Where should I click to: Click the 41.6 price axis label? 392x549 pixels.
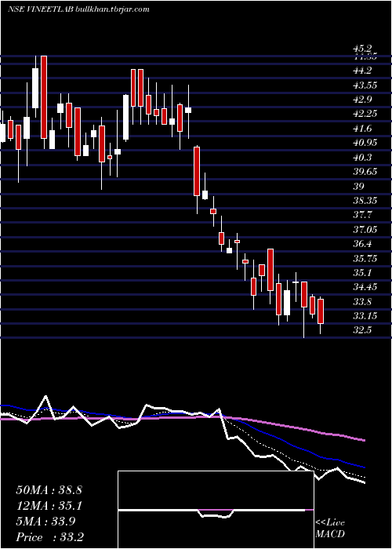[x=363, y=129]
